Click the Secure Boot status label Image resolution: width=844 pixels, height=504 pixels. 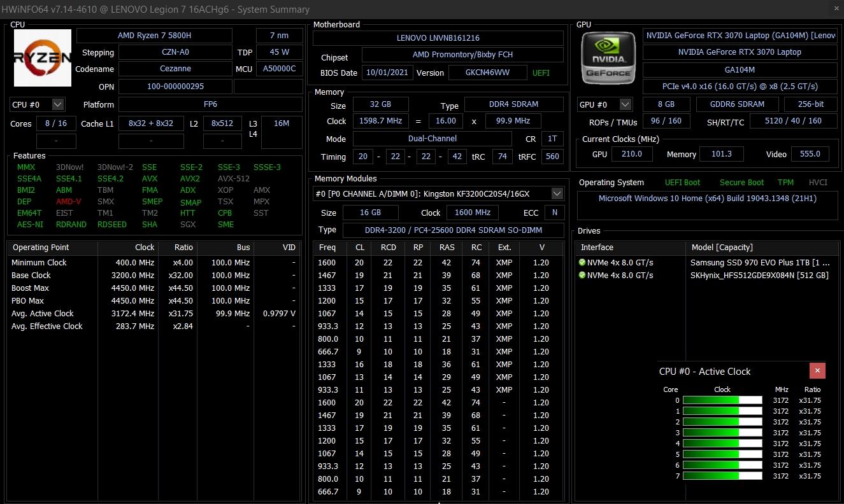[x=741, y=183]
